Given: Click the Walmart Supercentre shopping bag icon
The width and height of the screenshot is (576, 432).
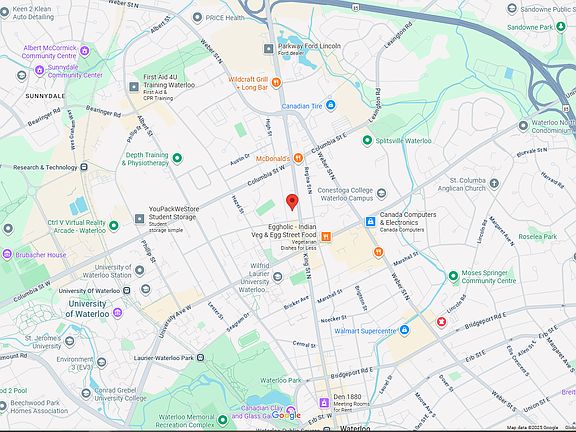Looking at the screenshot, I should 404,330.
